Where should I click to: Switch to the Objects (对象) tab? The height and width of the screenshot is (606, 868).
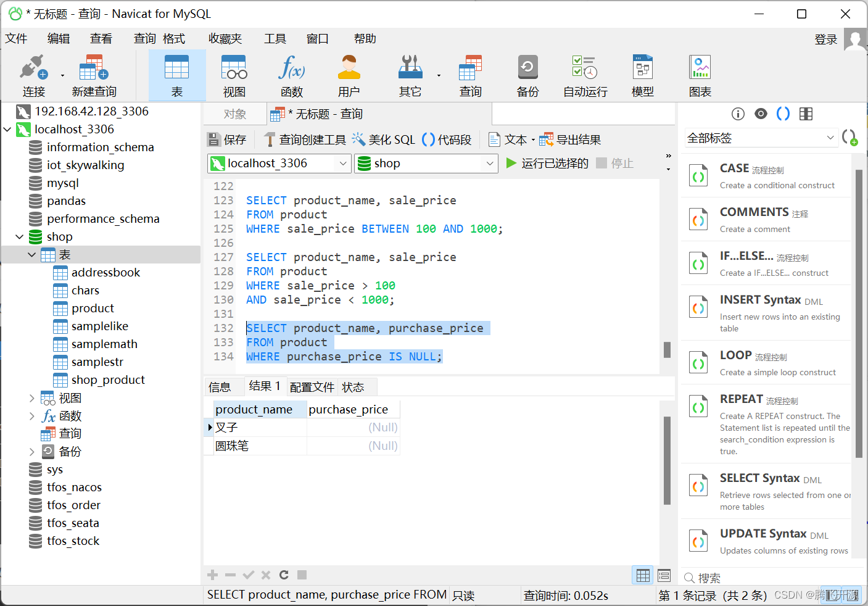235,114
